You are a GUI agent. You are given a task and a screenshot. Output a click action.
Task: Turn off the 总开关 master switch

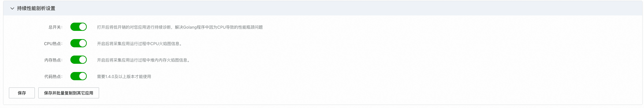79,27
